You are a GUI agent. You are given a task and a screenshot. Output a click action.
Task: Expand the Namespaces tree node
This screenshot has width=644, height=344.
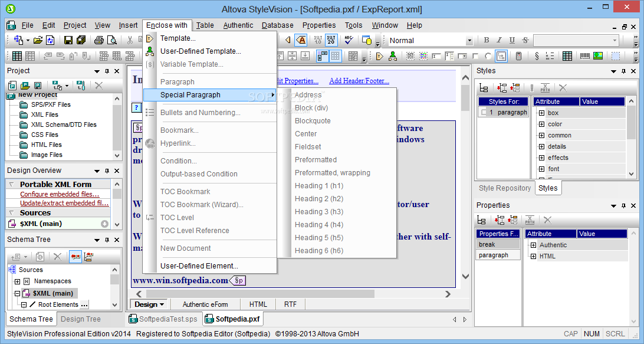pyautogui.click(x=17, y=281)
